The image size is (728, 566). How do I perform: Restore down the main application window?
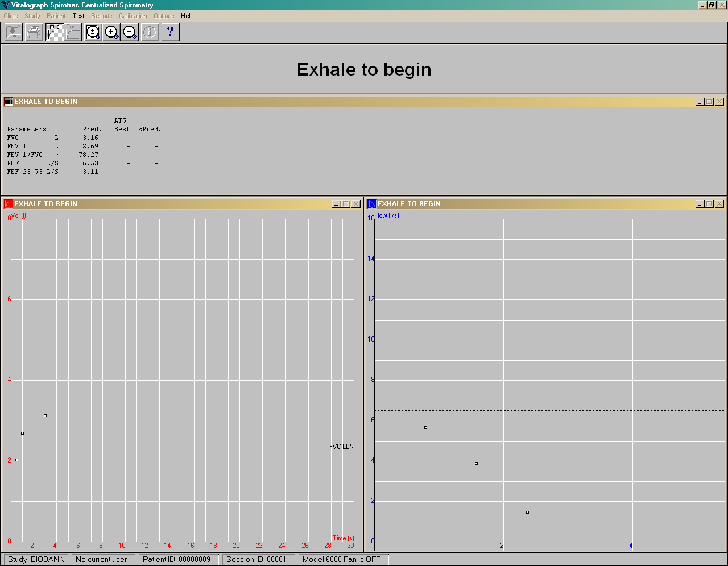click(x=712, y=5)
